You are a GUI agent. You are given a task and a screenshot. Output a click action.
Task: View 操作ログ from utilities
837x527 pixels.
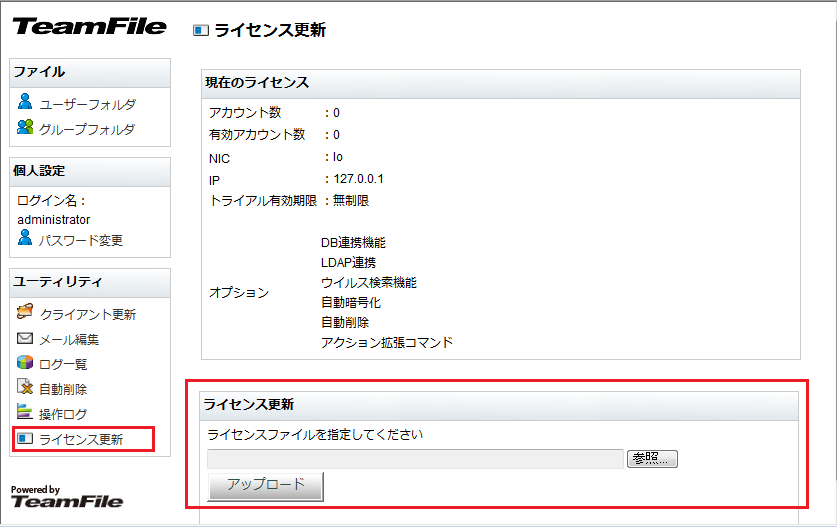63,414
